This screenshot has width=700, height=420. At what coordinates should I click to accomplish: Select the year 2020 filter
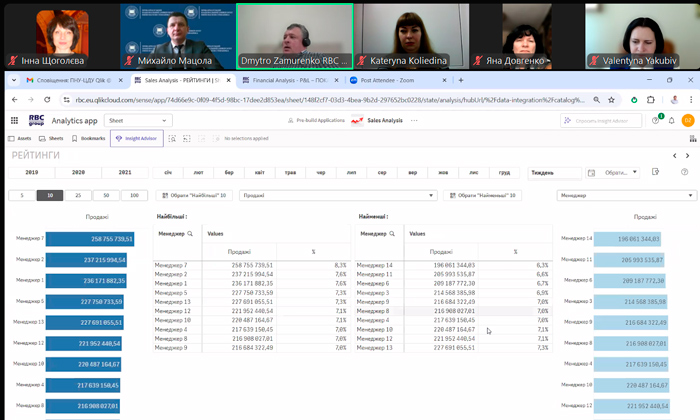click(x=78, y=172)
